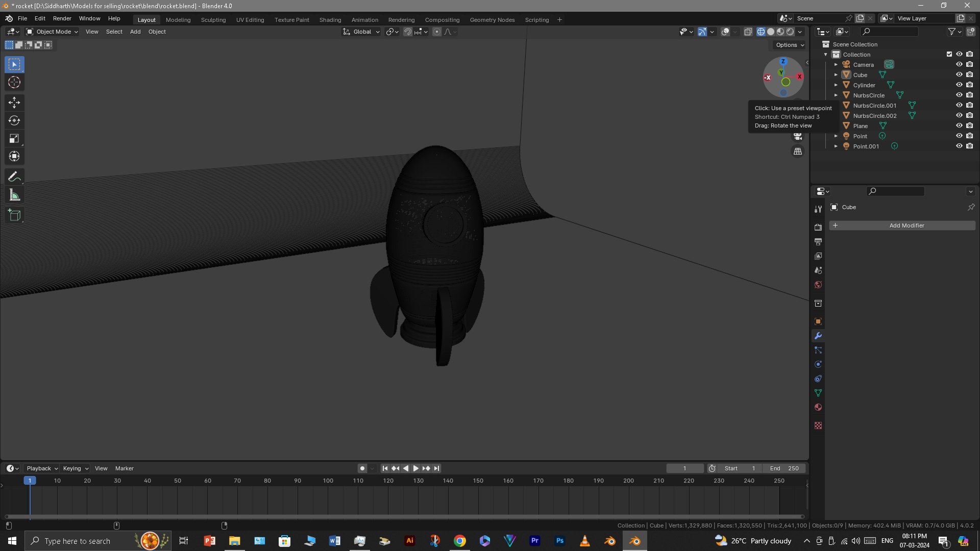Activate the Scale tool
This screenshot has height=551, width=980.
click(x=14, y=138)
